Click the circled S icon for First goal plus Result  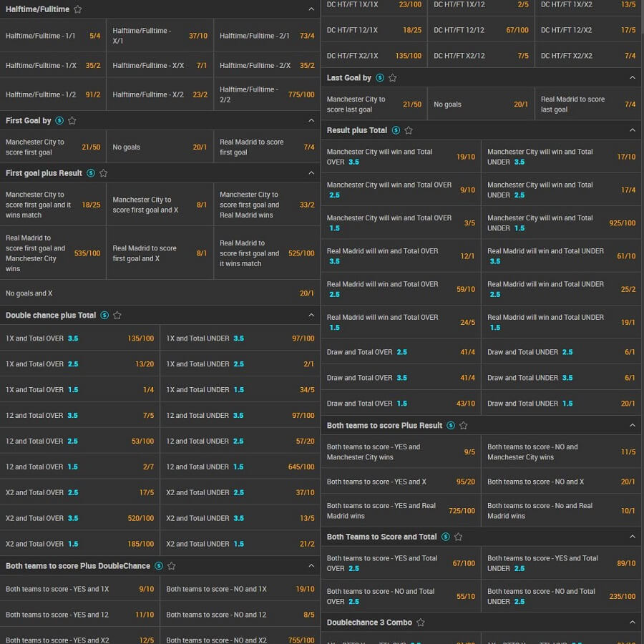point(91,173)
